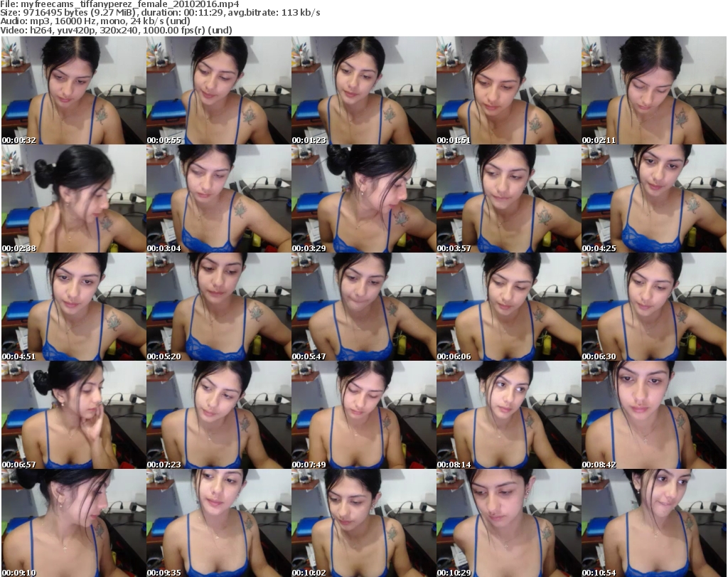Pick the thumbnail labeled 00:06:30
728x577 pixels.
coord(654,307)
